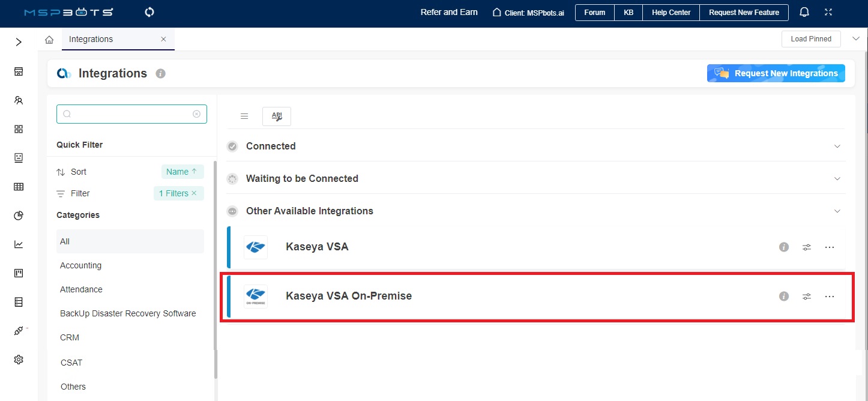
Task: Click the Load Pinned button
Action: coord(811,39)
